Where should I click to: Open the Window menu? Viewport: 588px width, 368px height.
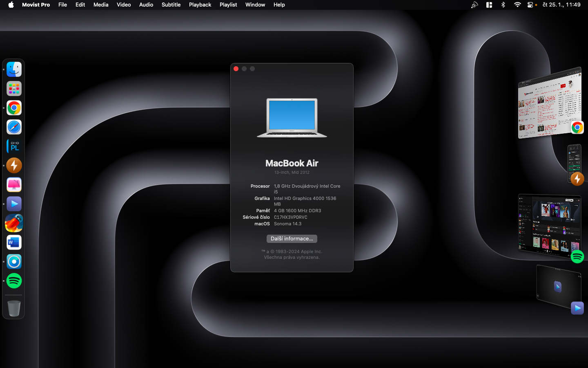(x=255, y=5)
